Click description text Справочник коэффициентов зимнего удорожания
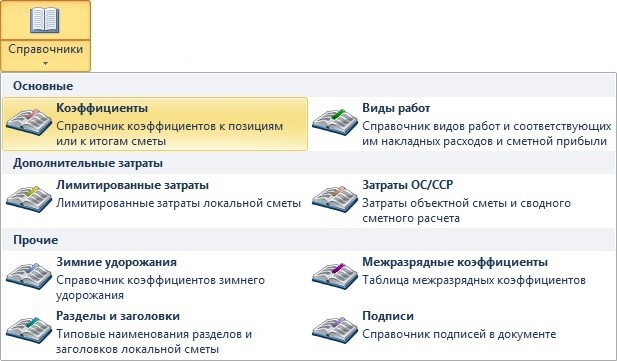The image size is (617, 361). [161, 288]
